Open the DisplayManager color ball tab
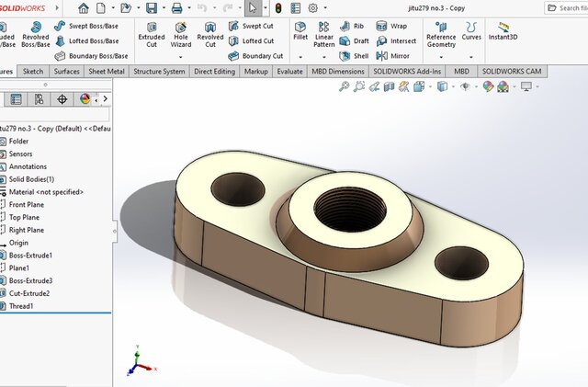Image resolution: width=588 pixels, height=387 pixels. [85, 99]
